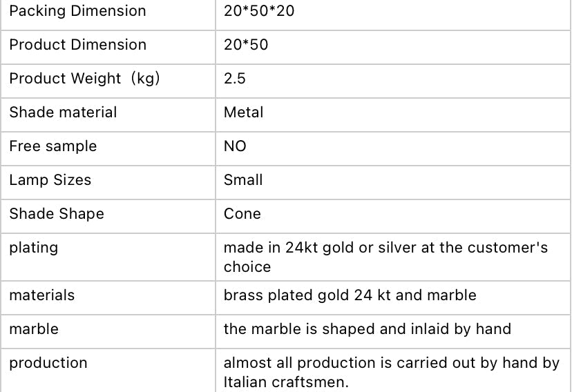Select the Product Dimension label
Image resolution: width=572 pixels, height=392 pixels.
pos(77,45)
